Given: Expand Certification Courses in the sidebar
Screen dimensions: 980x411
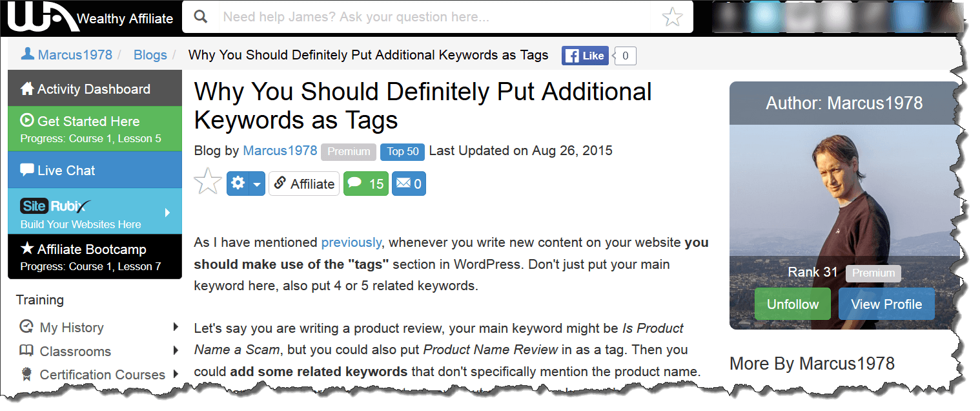Looking at the screenshot, I should (x=103, y=374).
